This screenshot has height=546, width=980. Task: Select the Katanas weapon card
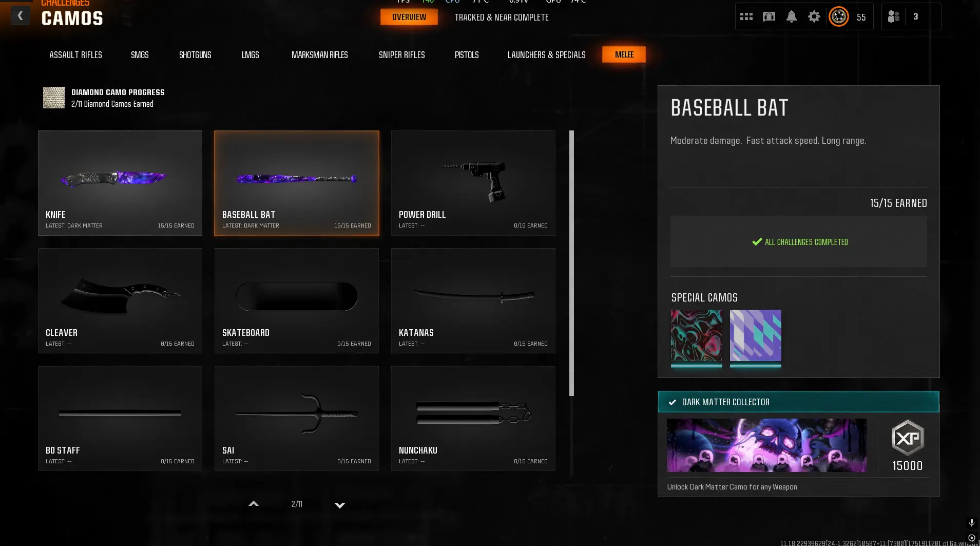[x=473, y=301]
